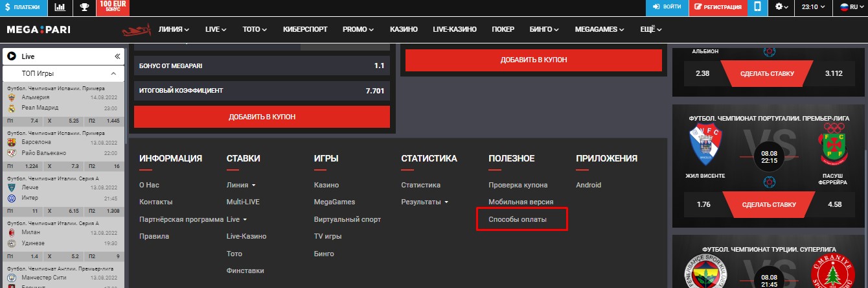Collapse the ТОП Игры section

coord(63,73)
